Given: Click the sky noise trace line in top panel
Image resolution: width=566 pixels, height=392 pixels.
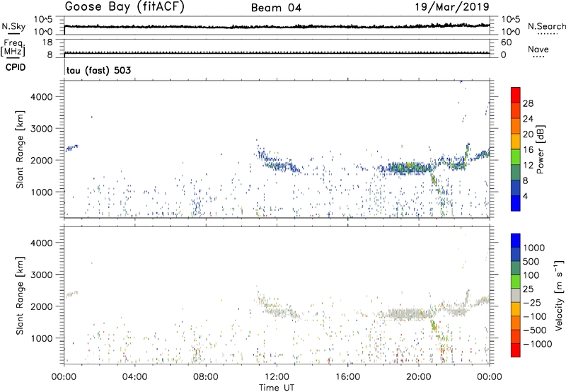Looking at the screenshot, I should click(x=277, y=27).
